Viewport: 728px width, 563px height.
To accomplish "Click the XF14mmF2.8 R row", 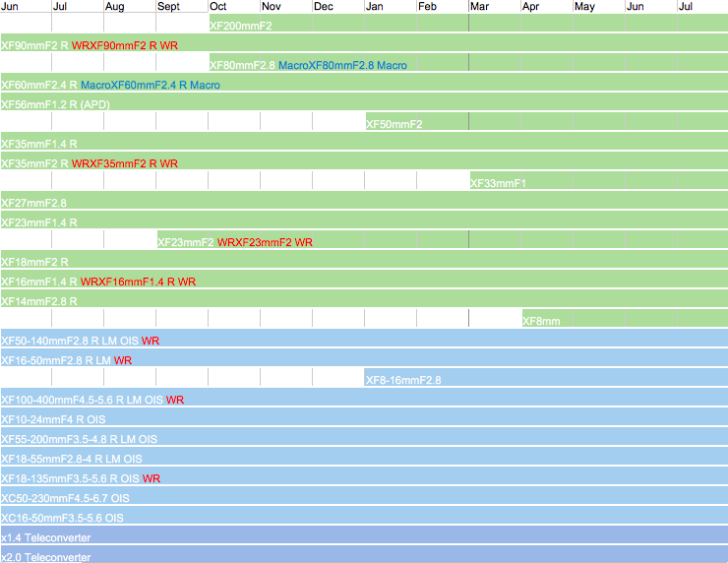I will [x=364, y=298].
